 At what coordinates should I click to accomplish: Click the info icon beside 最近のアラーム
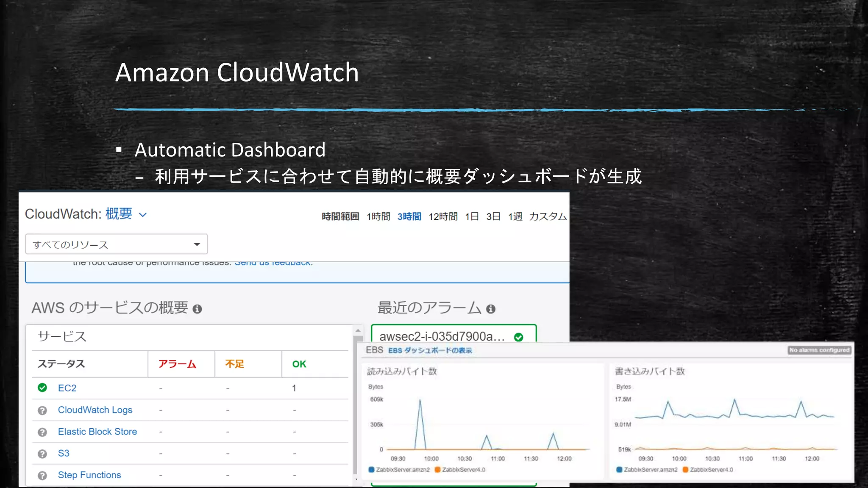pos(491,309)
